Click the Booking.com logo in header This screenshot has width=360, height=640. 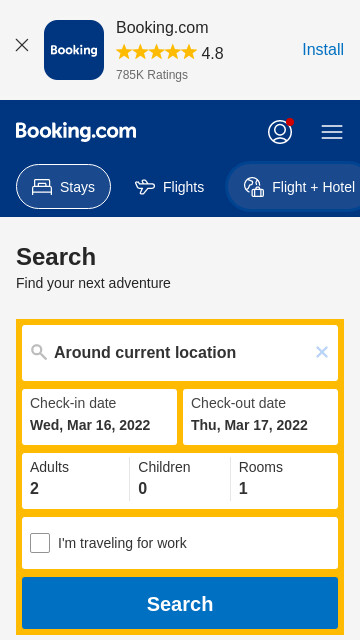76,132
